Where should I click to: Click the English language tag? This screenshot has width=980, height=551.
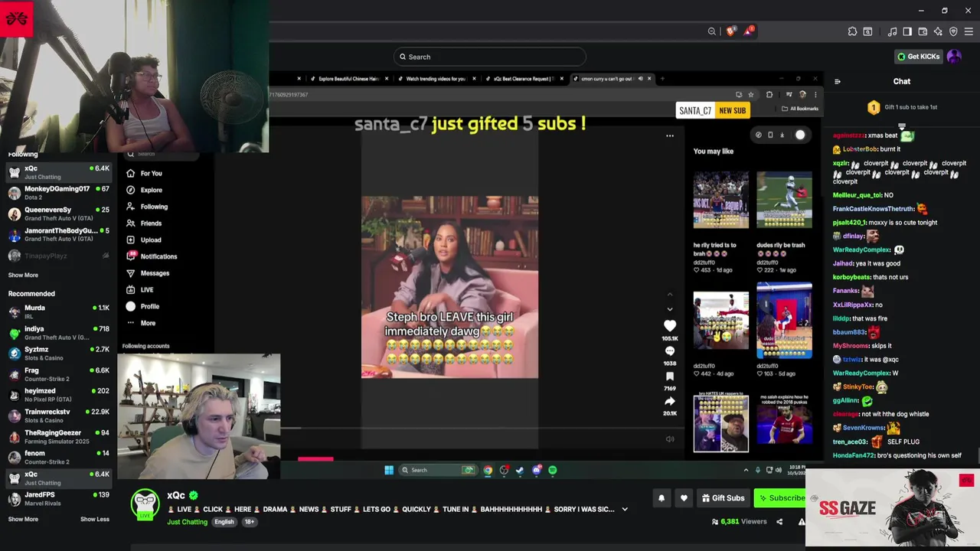[x=224, y=522]
